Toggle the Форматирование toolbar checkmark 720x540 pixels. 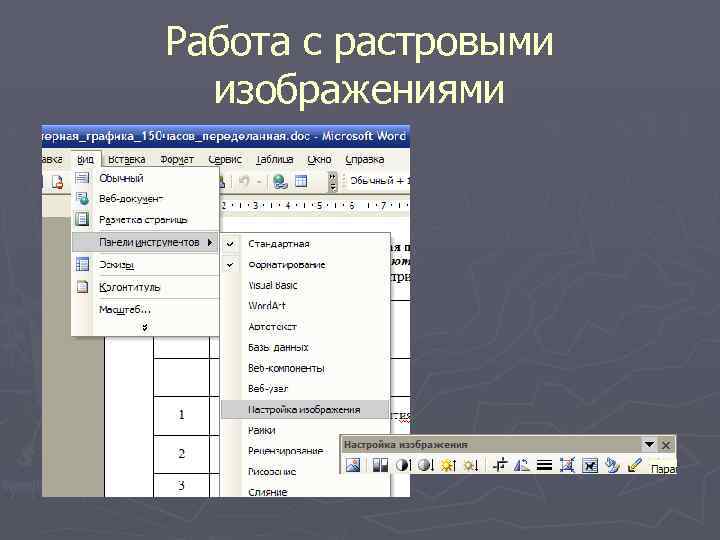tap(231, 264)
